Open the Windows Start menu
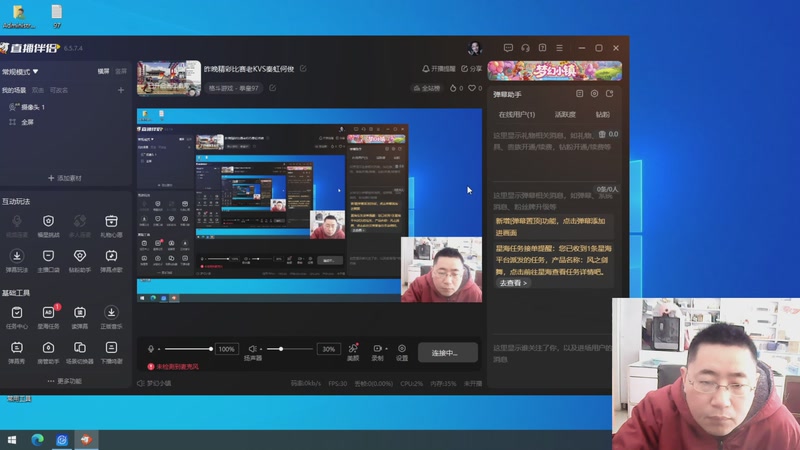This screenshot has height=450, width=800. (11, 440)
